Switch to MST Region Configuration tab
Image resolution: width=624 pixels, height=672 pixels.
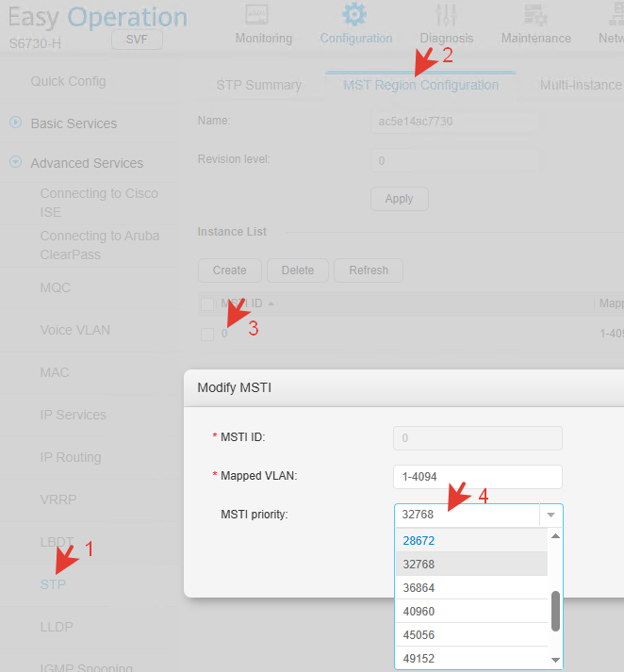click(420, 85)
